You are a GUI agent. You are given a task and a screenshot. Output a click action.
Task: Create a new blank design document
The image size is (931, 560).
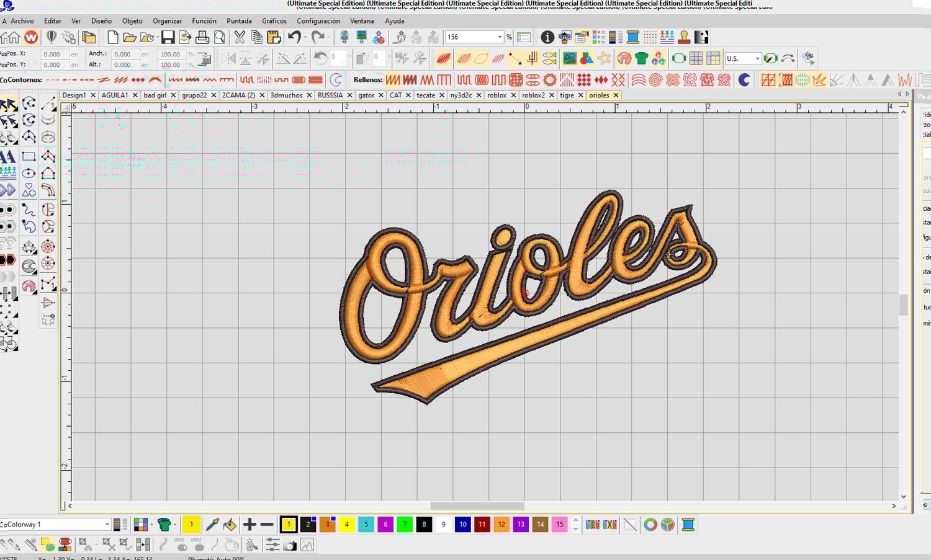pos(112,37)
